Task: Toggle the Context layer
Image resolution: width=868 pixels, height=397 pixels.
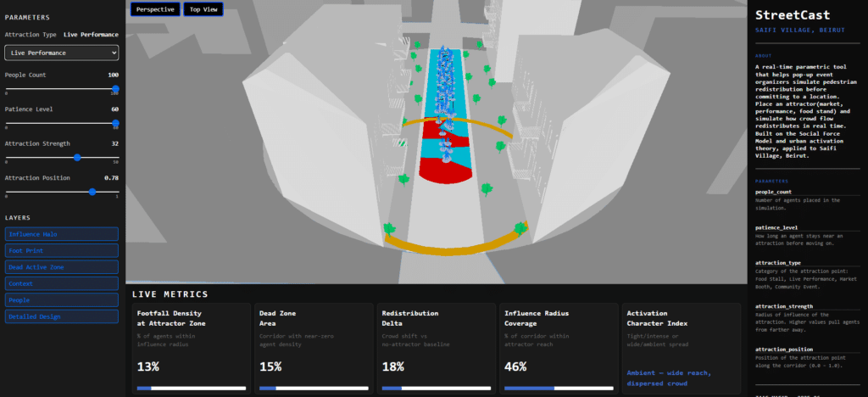Action: (x=61, y=283)
